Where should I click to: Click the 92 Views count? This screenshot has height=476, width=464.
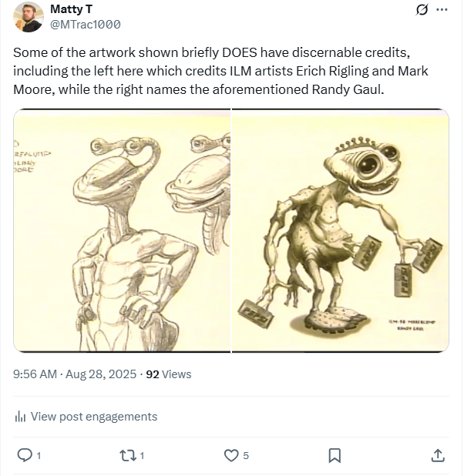click(x=168, y=374)
